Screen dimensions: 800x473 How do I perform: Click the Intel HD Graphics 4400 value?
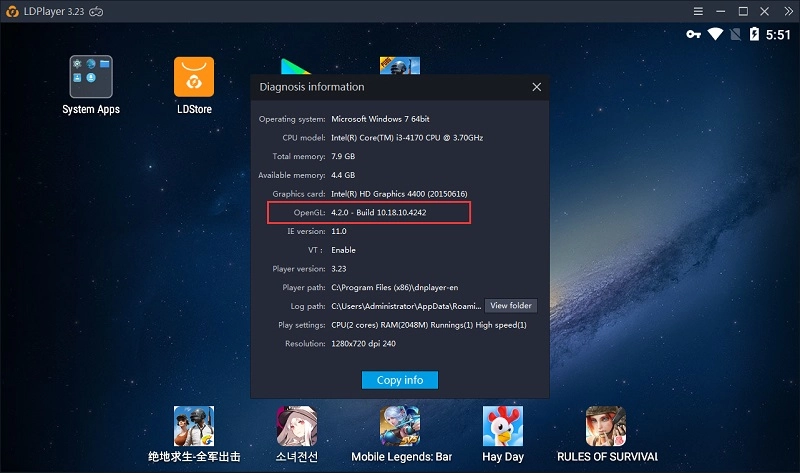pos(399,194)
